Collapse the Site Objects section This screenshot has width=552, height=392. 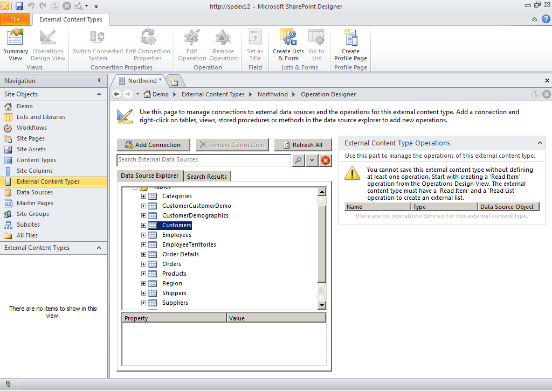point(99,94)
